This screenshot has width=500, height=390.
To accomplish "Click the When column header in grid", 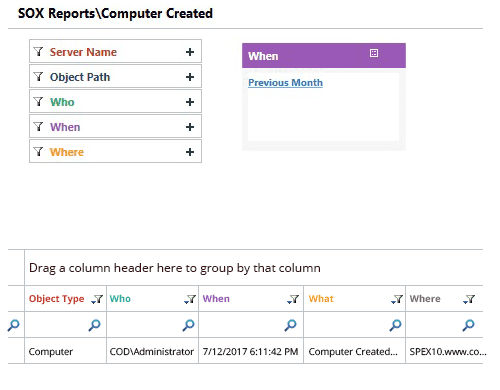I will [x=216, y=299].
